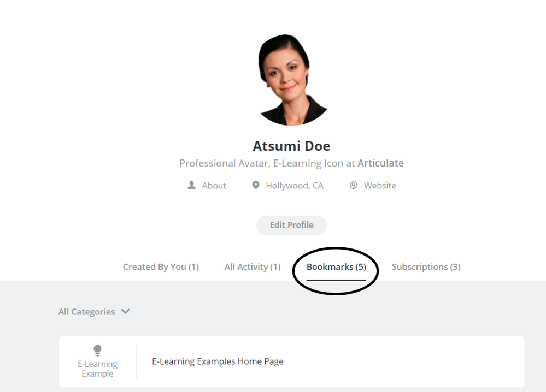This screenshot has width=546, height=392.
Task: Visit the Website link text
Action: pyautogui.click(x=380, y=186)
